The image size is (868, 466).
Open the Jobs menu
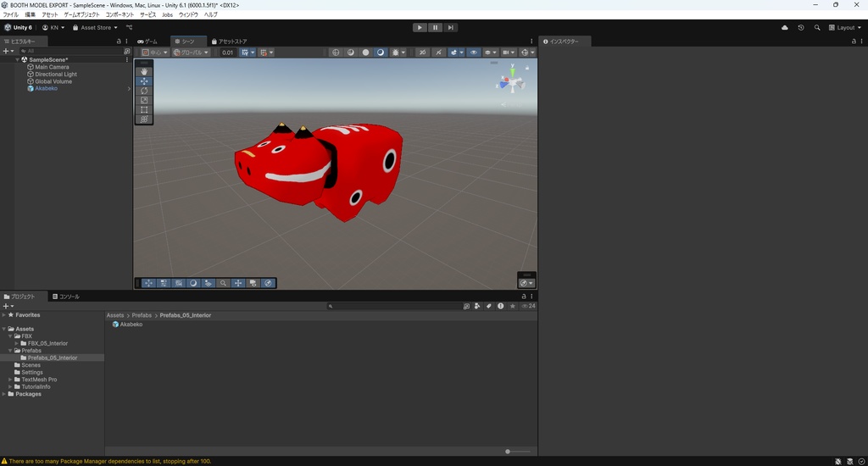pos(167,14)
